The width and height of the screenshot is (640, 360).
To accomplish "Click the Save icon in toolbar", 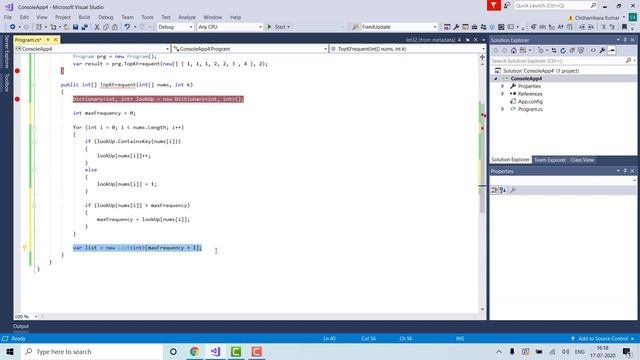I will tap(76, 27).
